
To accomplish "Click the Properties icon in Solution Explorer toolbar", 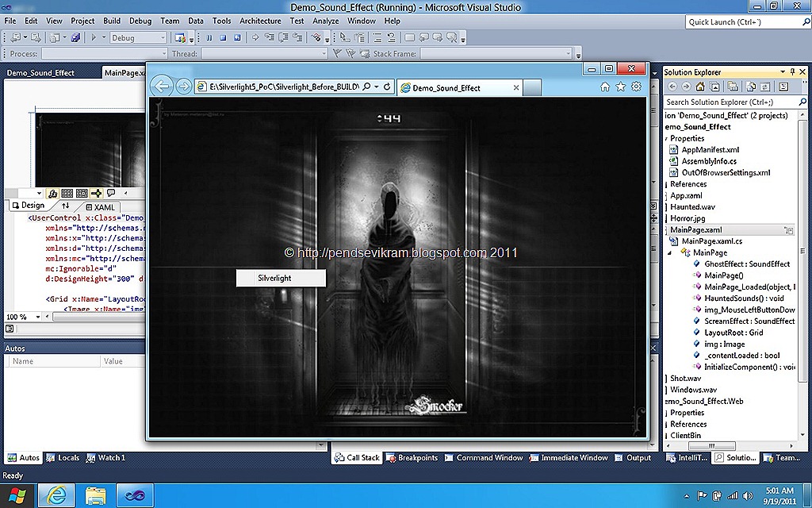I will (x=783, y=87).
